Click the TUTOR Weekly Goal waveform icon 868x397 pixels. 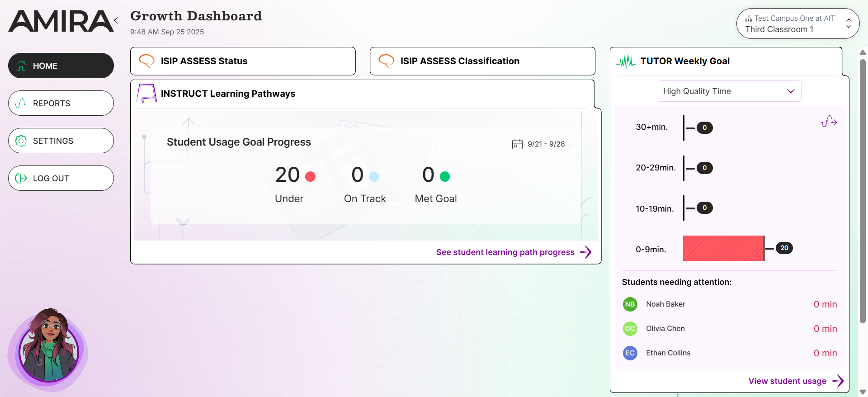(626, 61)
